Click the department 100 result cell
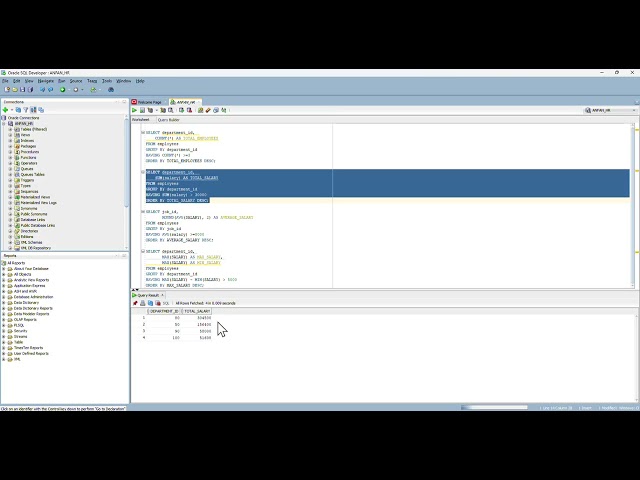640x480 pixels. (164, 338)
